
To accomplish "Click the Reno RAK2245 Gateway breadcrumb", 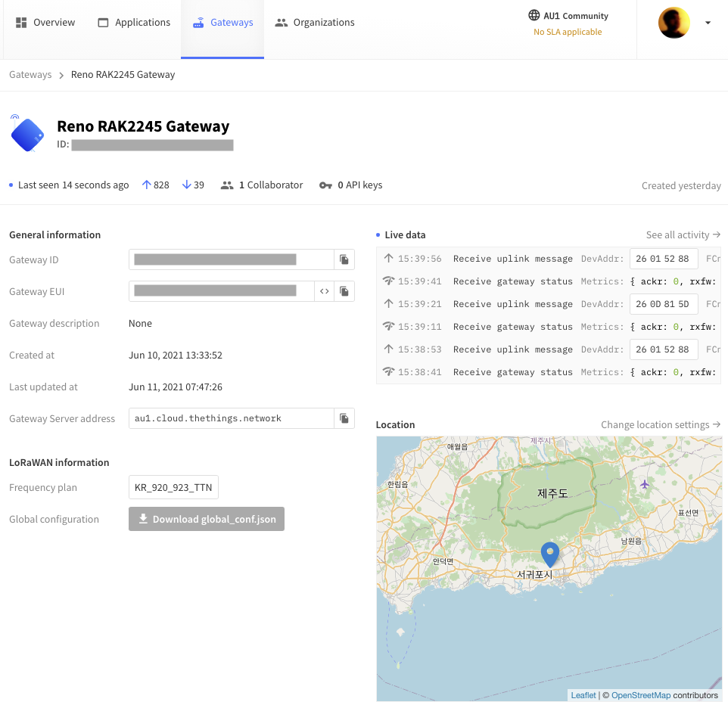I will [123, 75].
